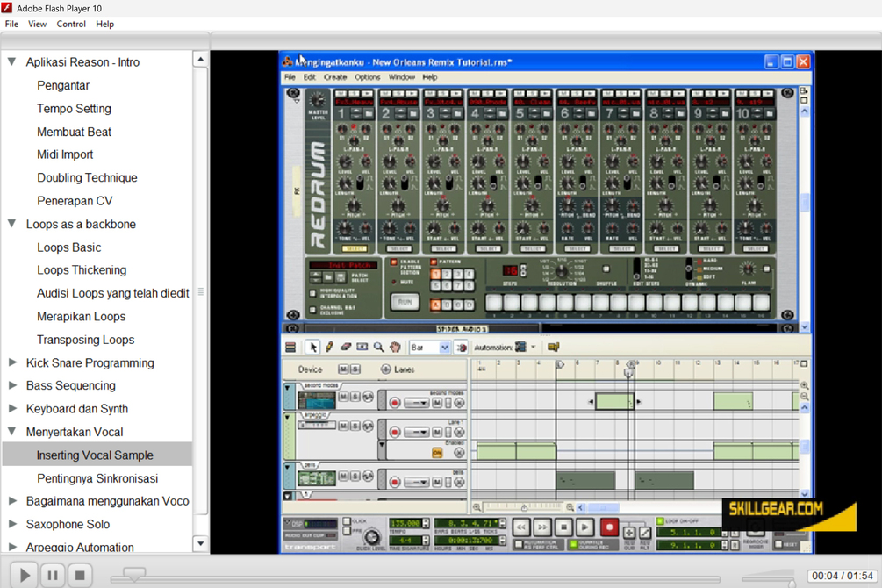This screenshot has height=588, width=882.
Task: Mute the bells track with its M button
Action: point(343,476)
